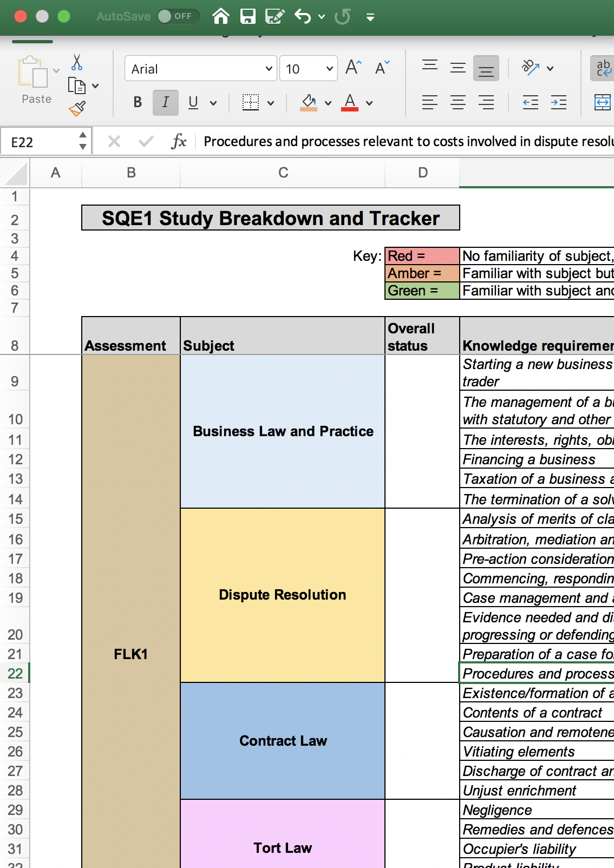Click the Center text alignment icon

point(458,102)
